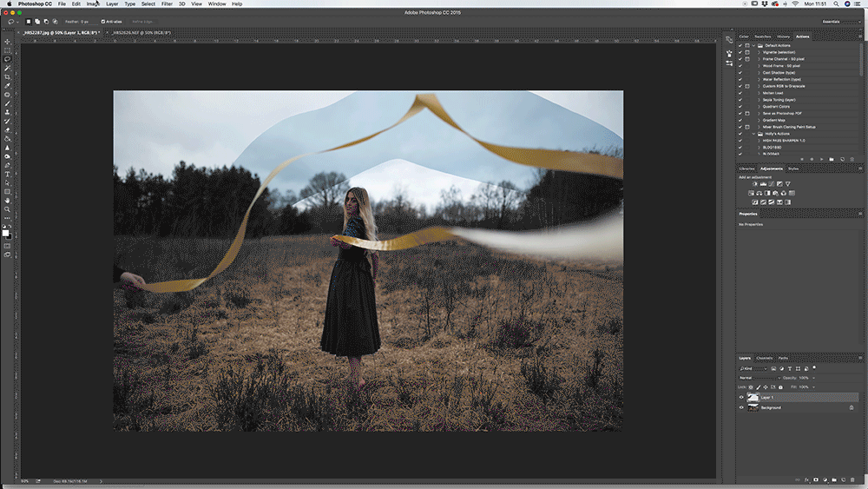The width and height of the screenshot is (868, 489).
Task: Open the layer Kind filter dropdown
Action: 754,368
